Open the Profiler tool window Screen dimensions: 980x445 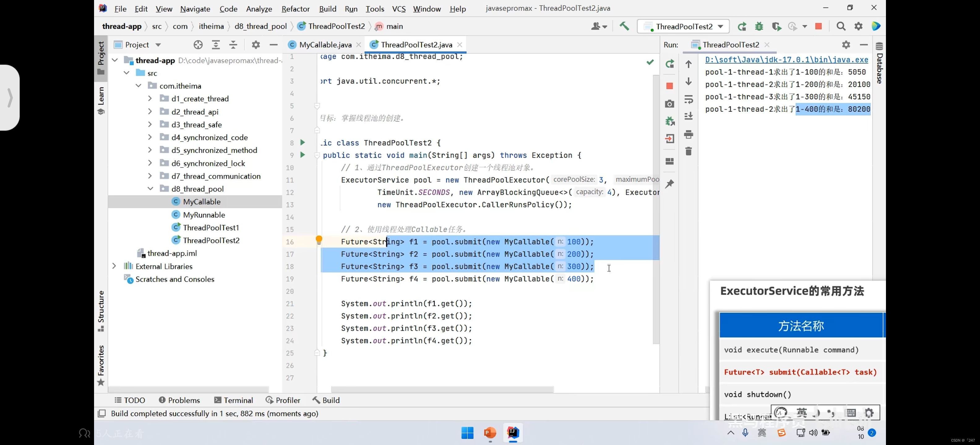283,400
